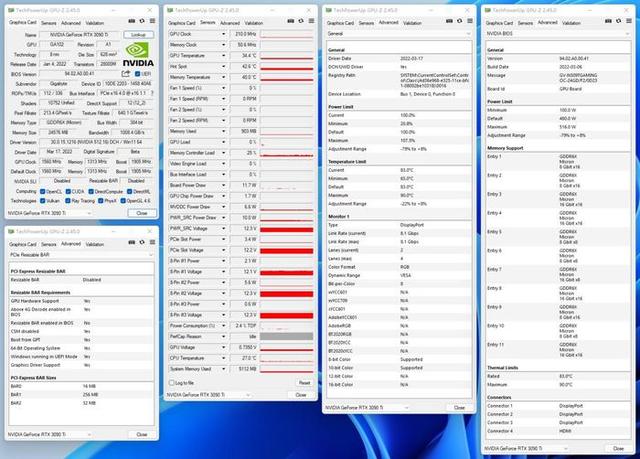Click the GPU name field in Graphics Card window
Screen dimensions: 640x459
[x=79, y=35]
